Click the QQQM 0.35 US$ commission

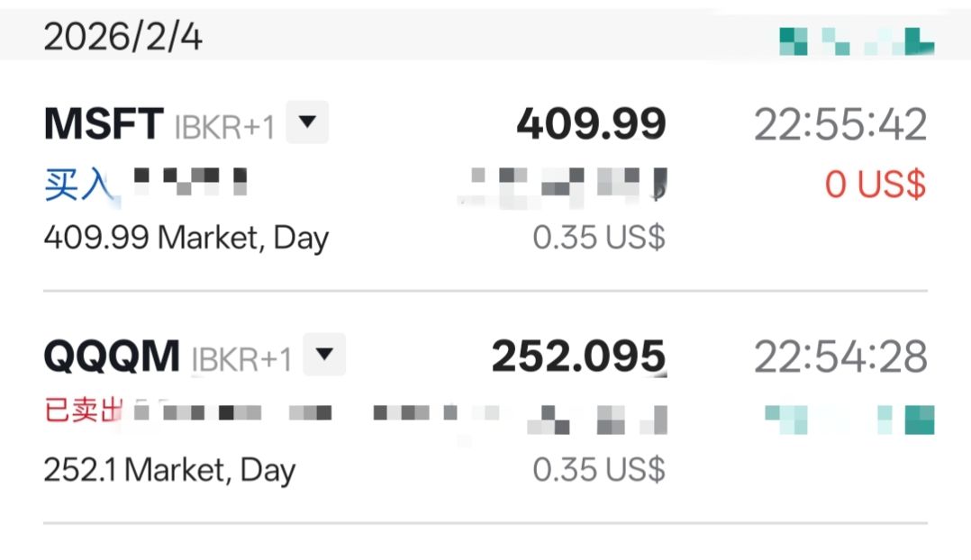pos(599,469)
